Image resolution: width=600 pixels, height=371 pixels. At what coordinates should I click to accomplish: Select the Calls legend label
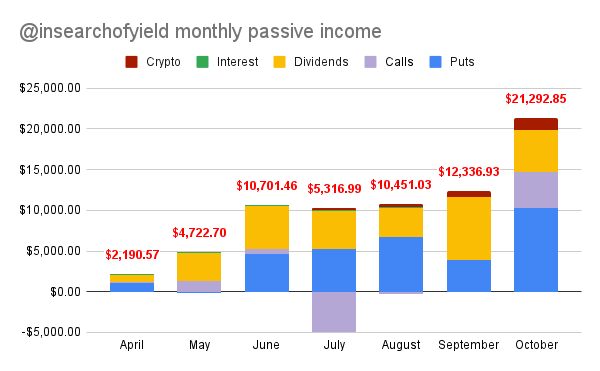pos(399,62)
